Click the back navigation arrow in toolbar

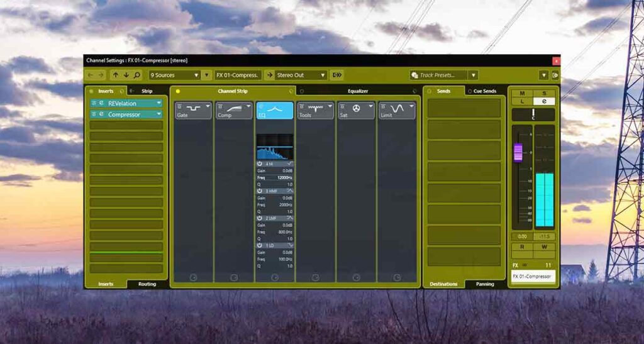coord(91,75)
